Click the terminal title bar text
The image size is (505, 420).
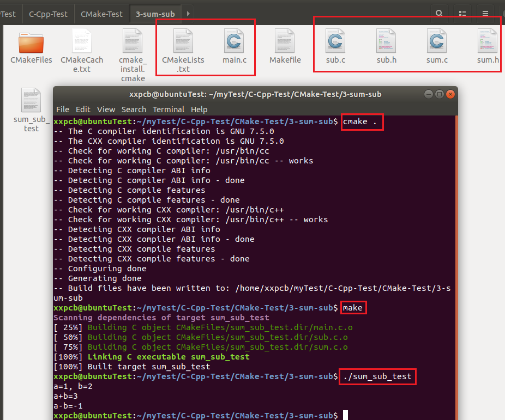pos(255,95)
